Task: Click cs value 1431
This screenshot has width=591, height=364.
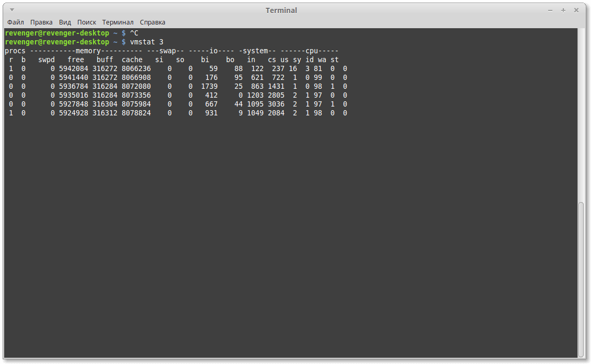Action: (276, 86)
